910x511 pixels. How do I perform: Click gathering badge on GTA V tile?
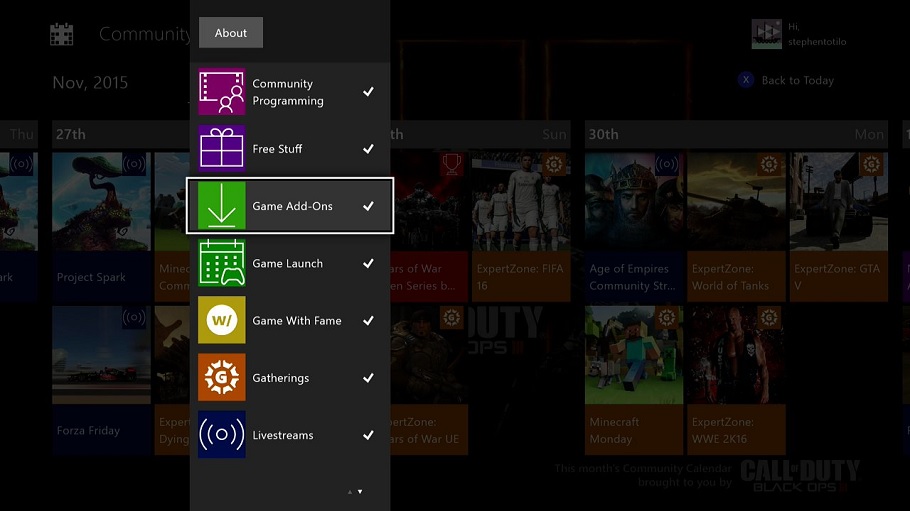pos(871,164)
